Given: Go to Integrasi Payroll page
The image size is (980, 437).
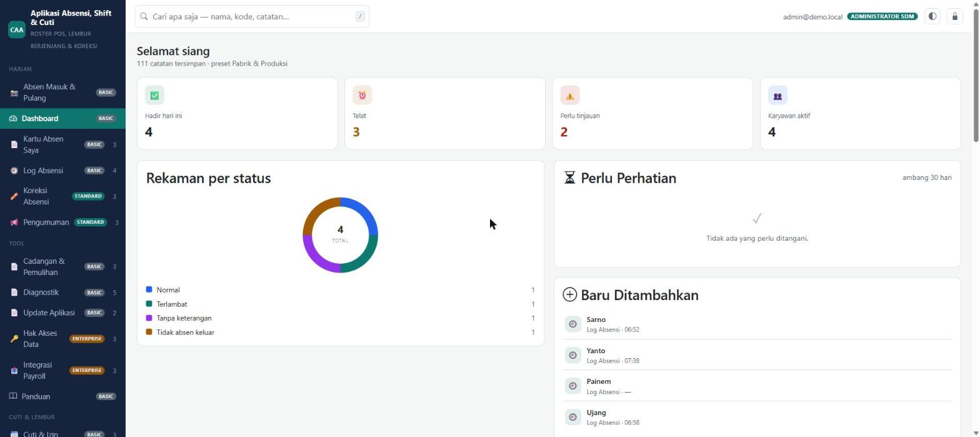Looking at the screenshot, I should tap(62, 371).
